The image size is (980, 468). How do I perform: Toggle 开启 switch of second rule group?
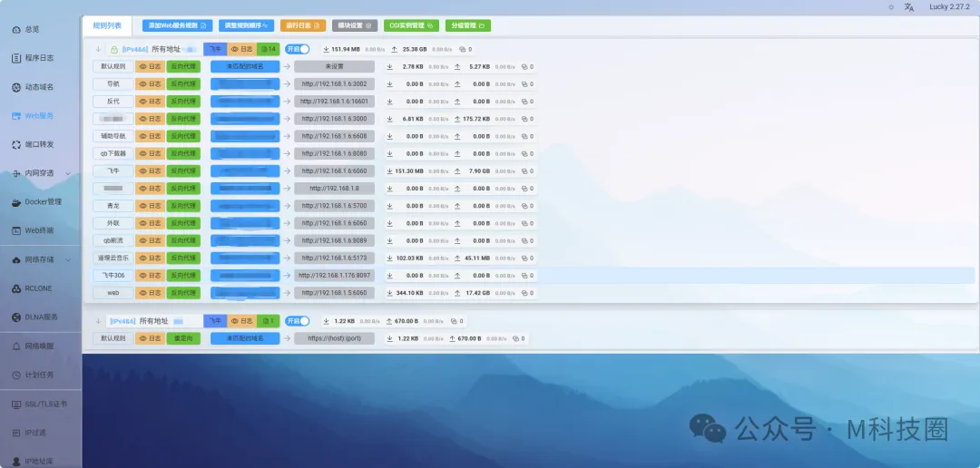pyautogui.click(x=298, y=320)
